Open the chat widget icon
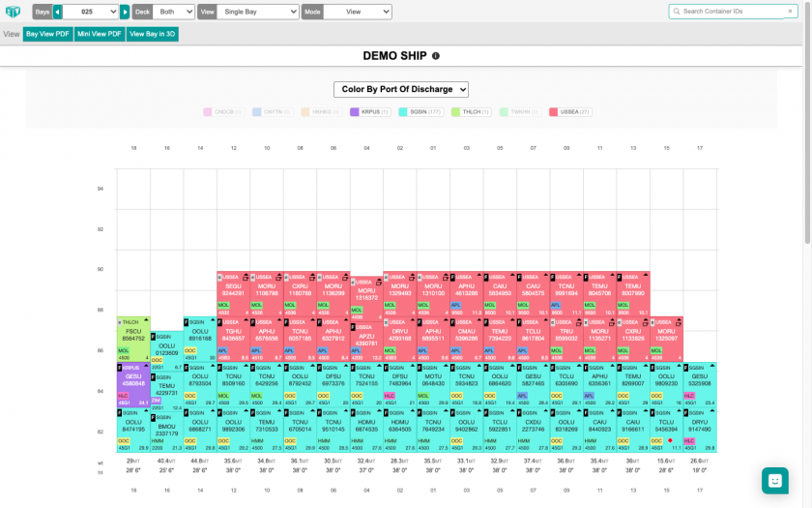 (774, 480)
